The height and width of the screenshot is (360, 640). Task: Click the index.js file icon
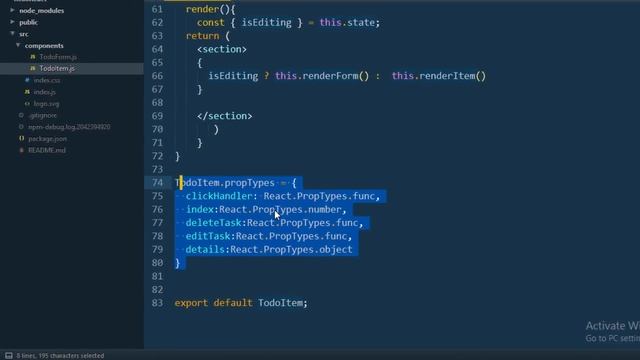point(27,92)
